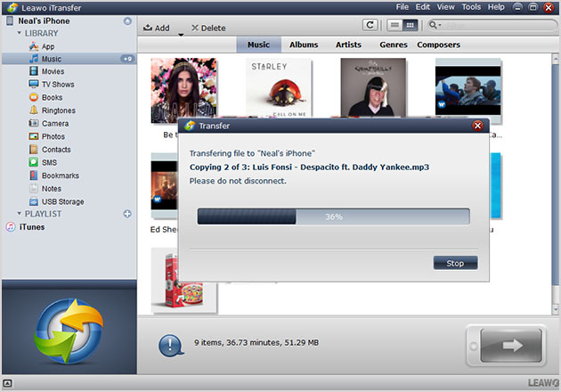Open the Camera icon
Viewport: 561px width, 392px height.
[x=34, y=123]
